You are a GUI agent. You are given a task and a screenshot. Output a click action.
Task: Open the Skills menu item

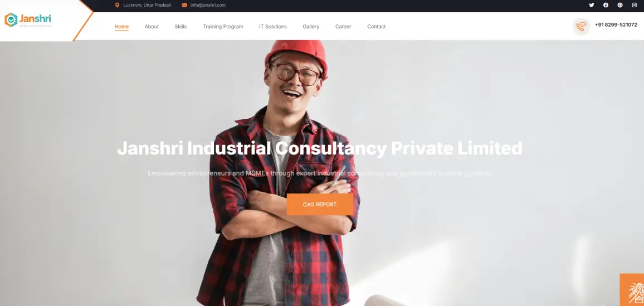coord(180,26)
